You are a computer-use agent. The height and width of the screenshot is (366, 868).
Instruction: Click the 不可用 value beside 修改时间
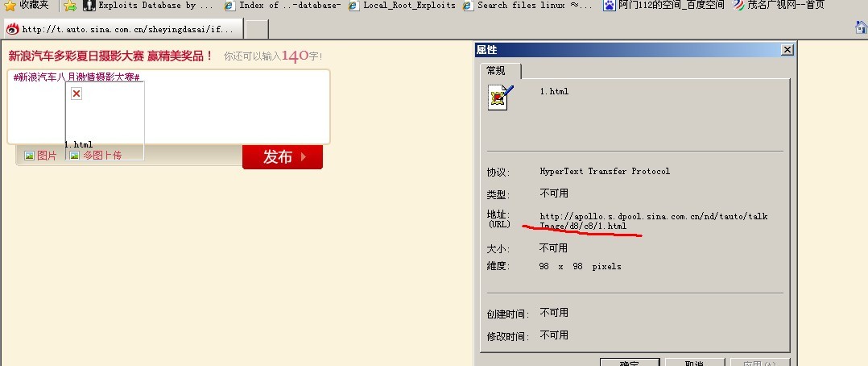554,335
